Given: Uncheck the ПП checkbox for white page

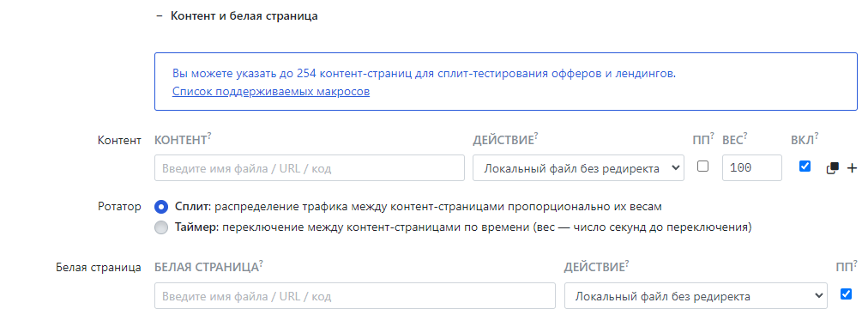Looking at the screenshot, I should 846,294.
